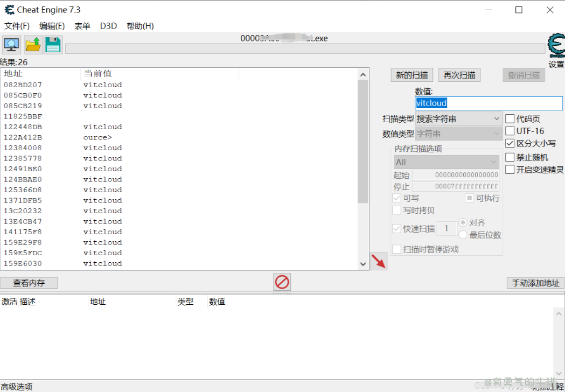The height and width of the screenshot is (392, 565).
Task: Click the open file folder icon
Action: click(33, 45)
